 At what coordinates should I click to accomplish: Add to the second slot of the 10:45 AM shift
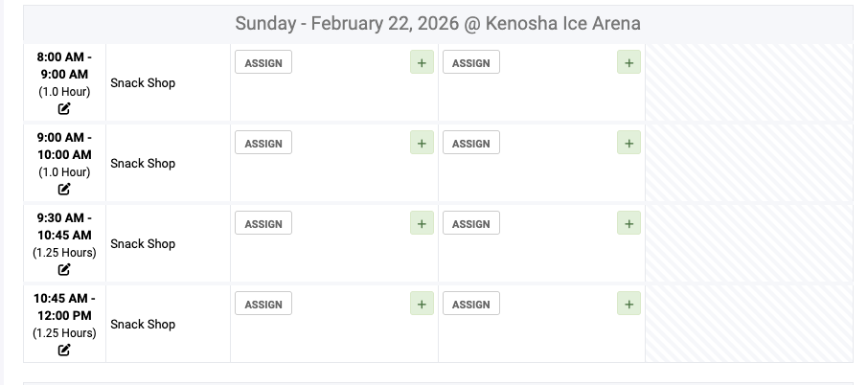pos(628,305)
